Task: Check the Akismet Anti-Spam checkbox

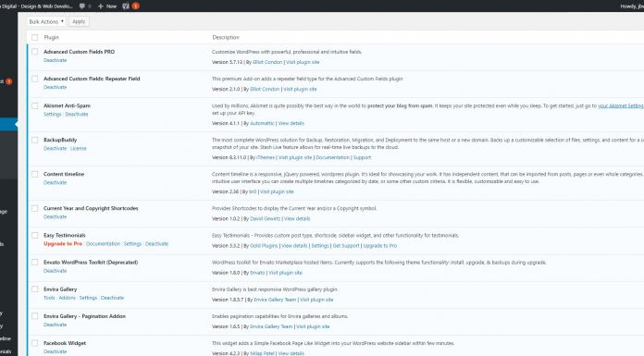Action: click(x=35, y=106)
